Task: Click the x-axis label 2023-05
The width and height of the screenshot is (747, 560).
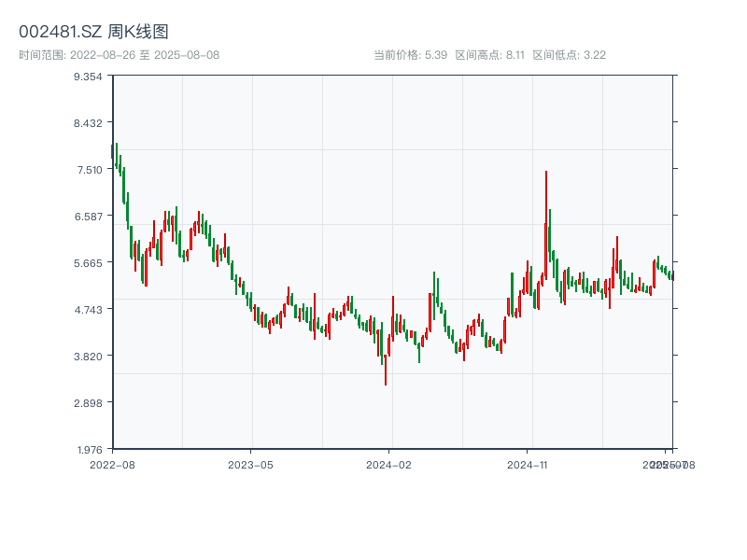Action: tap(250, 465)
